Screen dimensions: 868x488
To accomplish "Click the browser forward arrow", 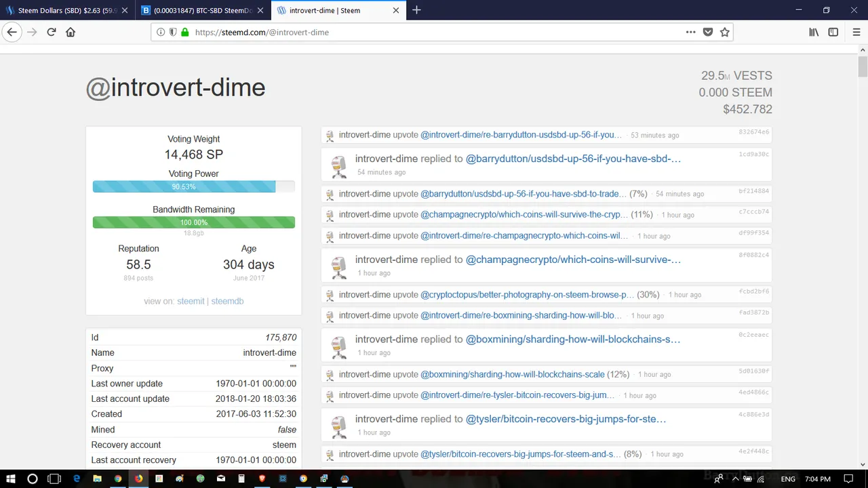I will click(32, 32).
